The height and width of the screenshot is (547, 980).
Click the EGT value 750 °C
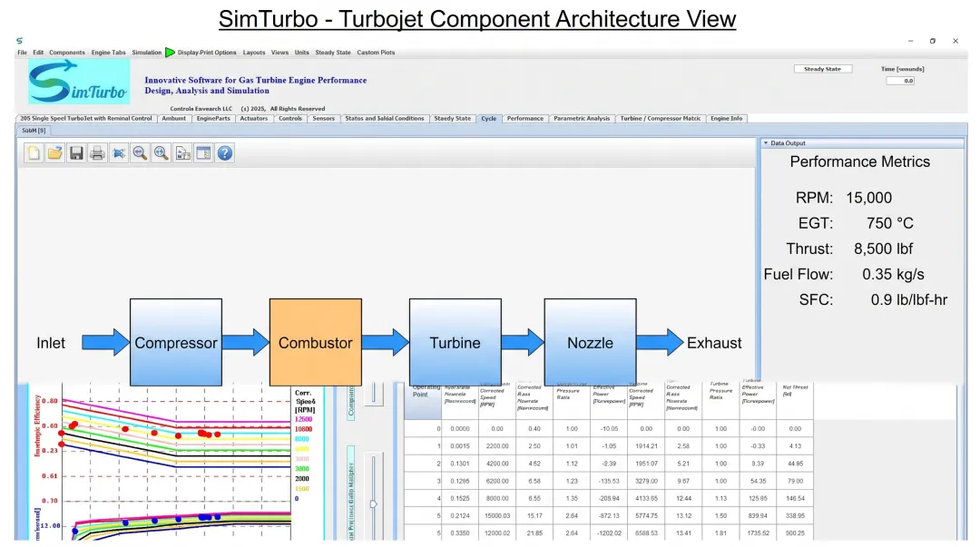coord(890,223)
